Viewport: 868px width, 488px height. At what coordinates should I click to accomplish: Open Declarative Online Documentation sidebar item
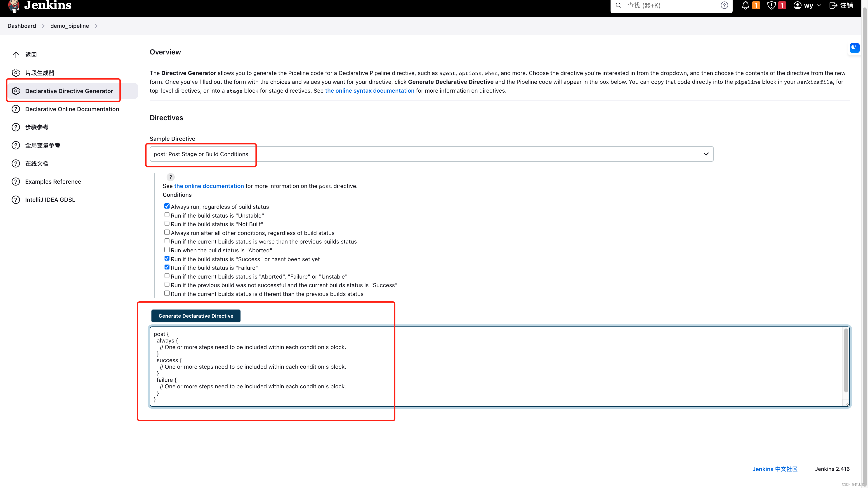coord(72,109)
